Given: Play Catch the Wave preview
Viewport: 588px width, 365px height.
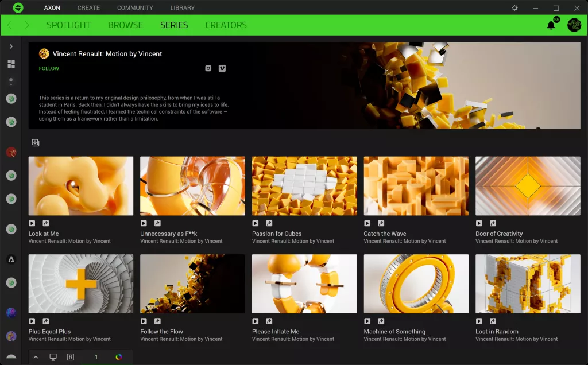Looking at the screenshot, I should click(367, 223).
